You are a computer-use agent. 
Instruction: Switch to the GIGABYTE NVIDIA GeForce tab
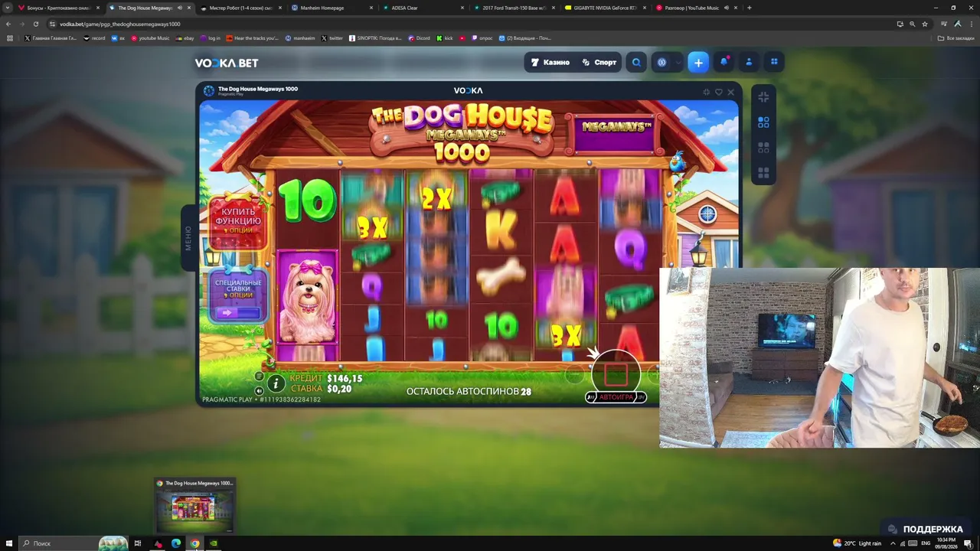pos(605,8)
